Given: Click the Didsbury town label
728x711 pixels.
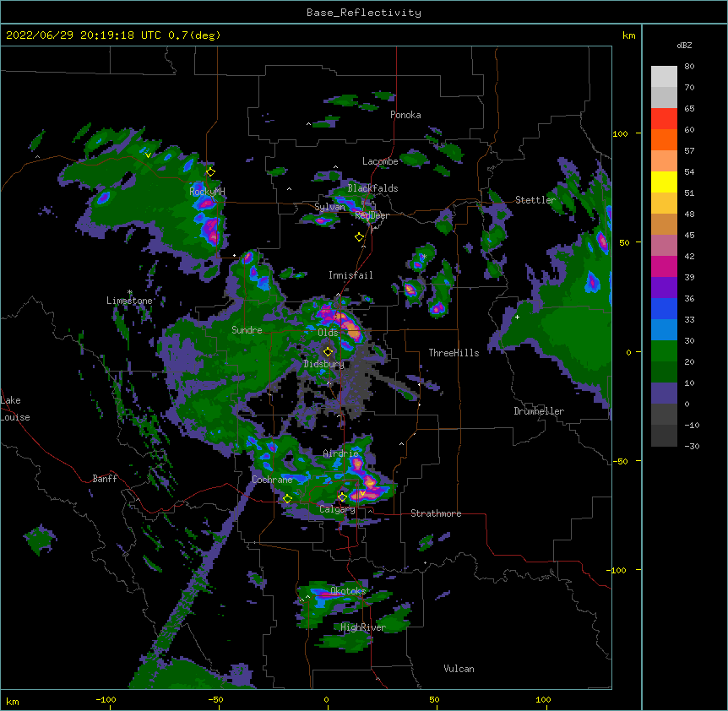Looking at the screenshot, I should click(323, 364).
